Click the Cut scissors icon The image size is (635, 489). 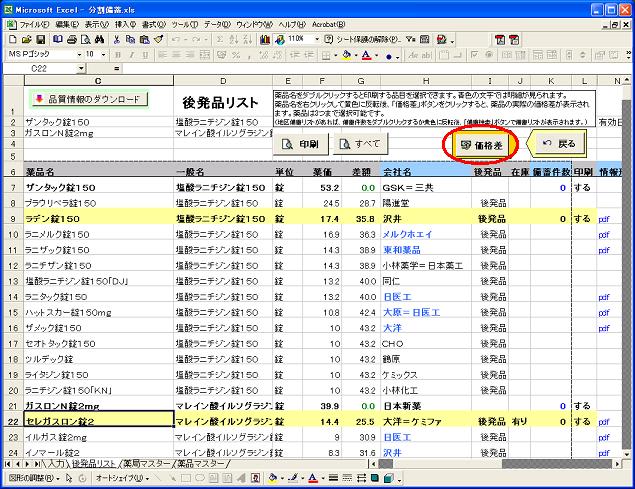coord(117,38)
